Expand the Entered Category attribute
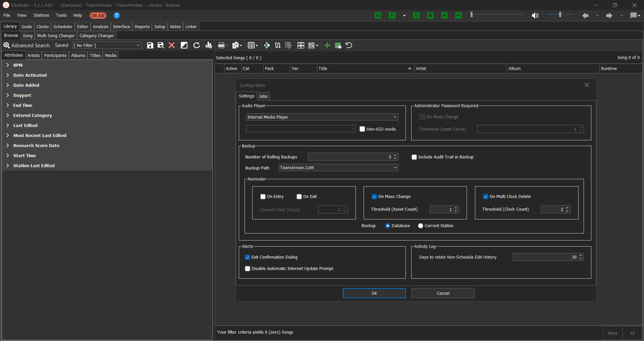The image size is (644, 341). (7, 115)
